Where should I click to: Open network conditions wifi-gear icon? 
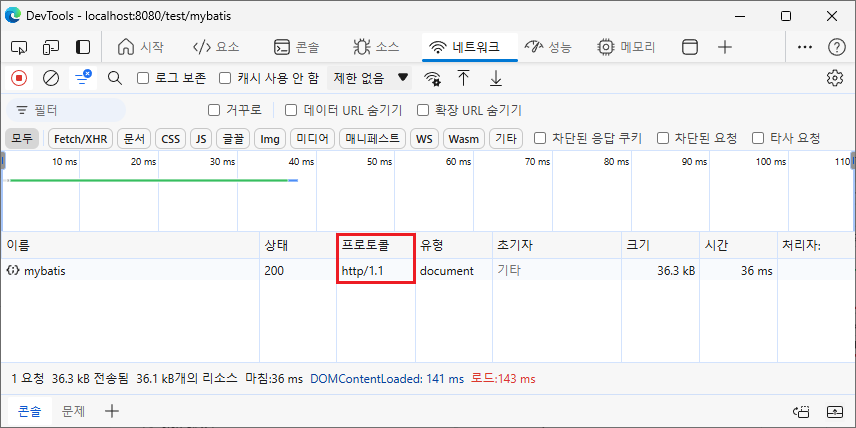pyautogui.click(x=432, y=78)
